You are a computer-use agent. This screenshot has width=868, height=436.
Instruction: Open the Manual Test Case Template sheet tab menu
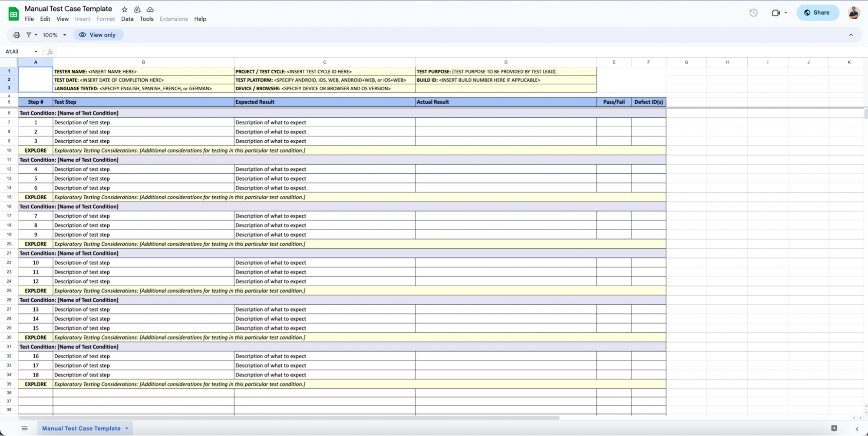click(127, 428)
